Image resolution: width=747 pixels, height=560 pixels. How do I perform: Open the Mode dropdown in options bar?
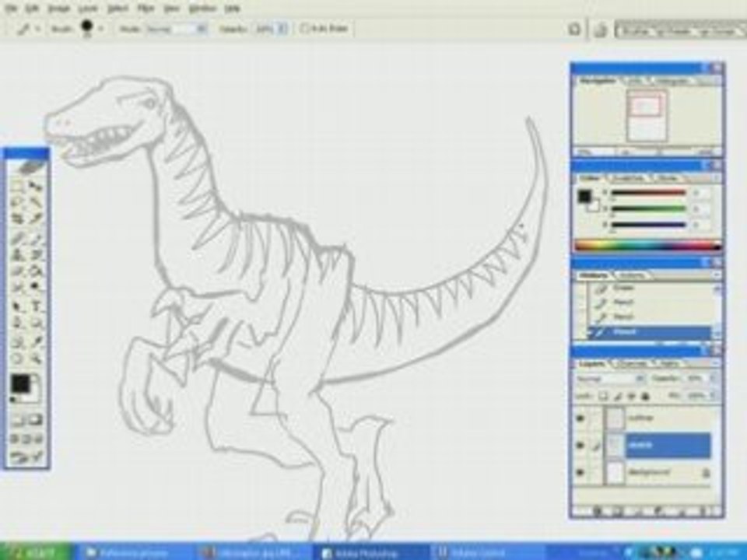point(202,29)
